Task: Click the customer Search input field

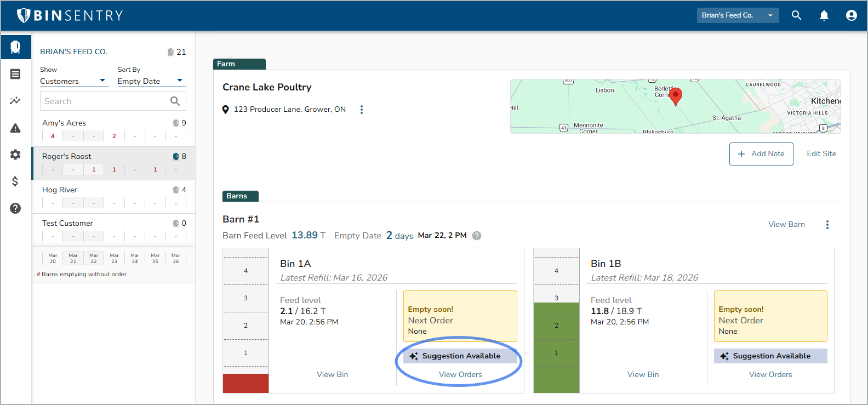Action: click(x=105, y=101)
